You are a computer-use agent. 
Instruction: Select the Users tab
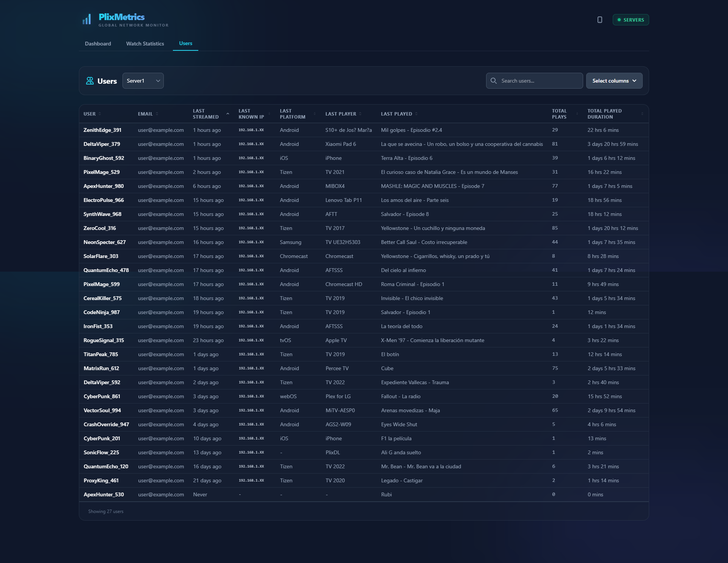pyautogui.click(x=185, y=44)
